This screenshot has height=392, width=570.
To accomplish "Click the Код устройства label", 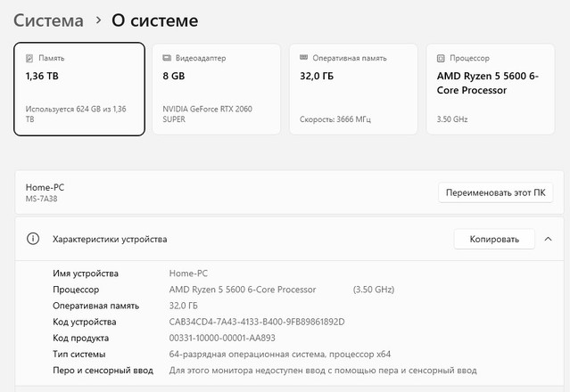I will [x=85, y=323].
